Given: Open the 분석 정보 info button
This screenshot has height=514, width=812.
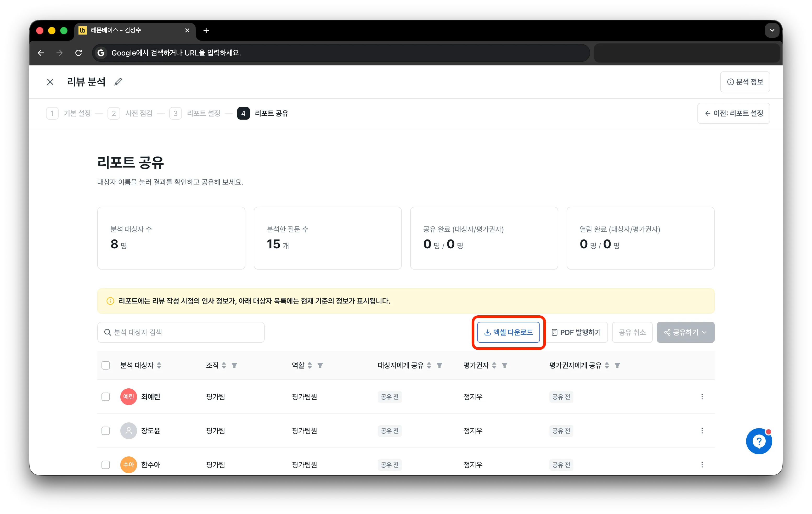Looking at the screenshot, I should pos(745,82).
